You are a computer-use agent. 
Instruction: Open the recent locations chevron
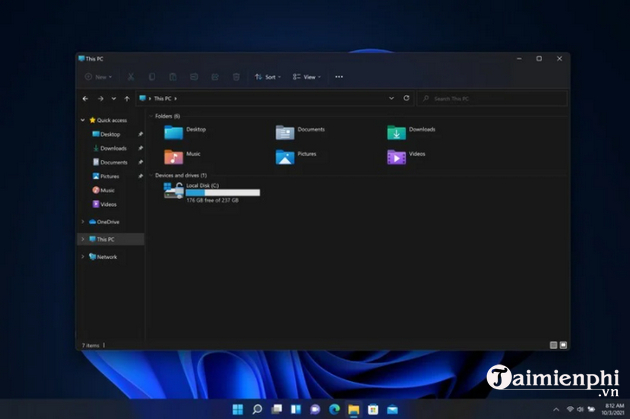point(114,98)
